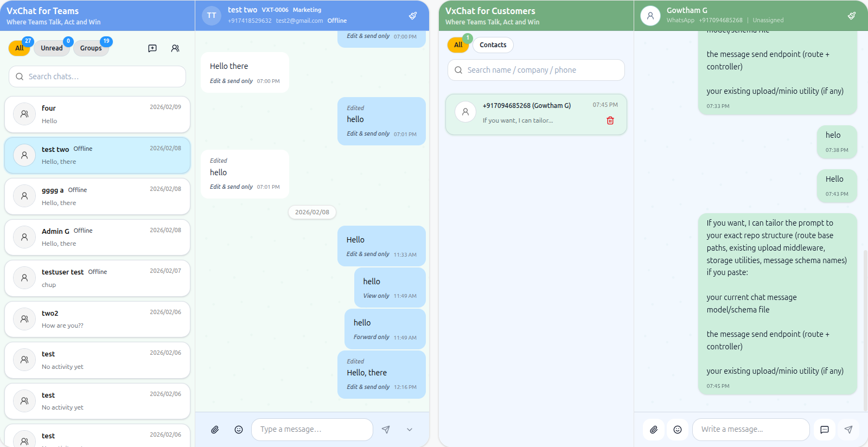
Task: Click the hello message marked View only
Action: [x=390, y=288]
